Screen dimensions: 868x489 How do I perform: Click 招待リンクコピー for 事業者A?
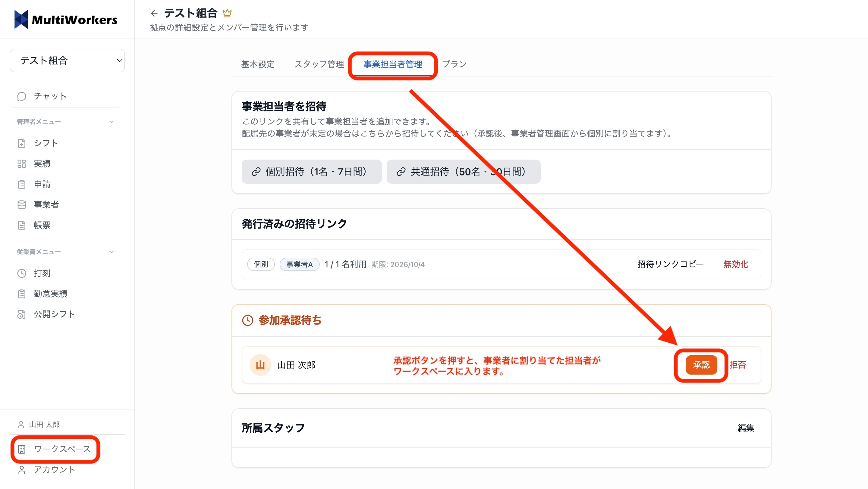pos(670,264)
